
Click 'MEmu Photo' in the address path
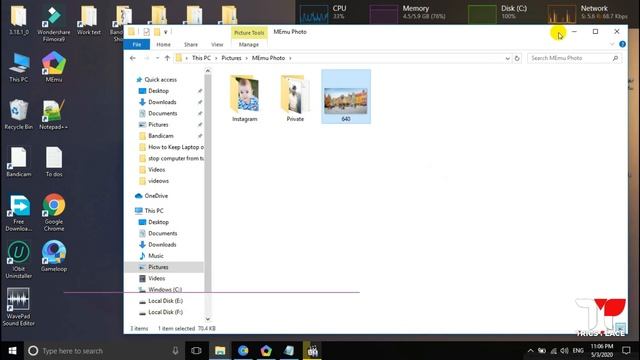pyautogui.click(x=268, y=58)
